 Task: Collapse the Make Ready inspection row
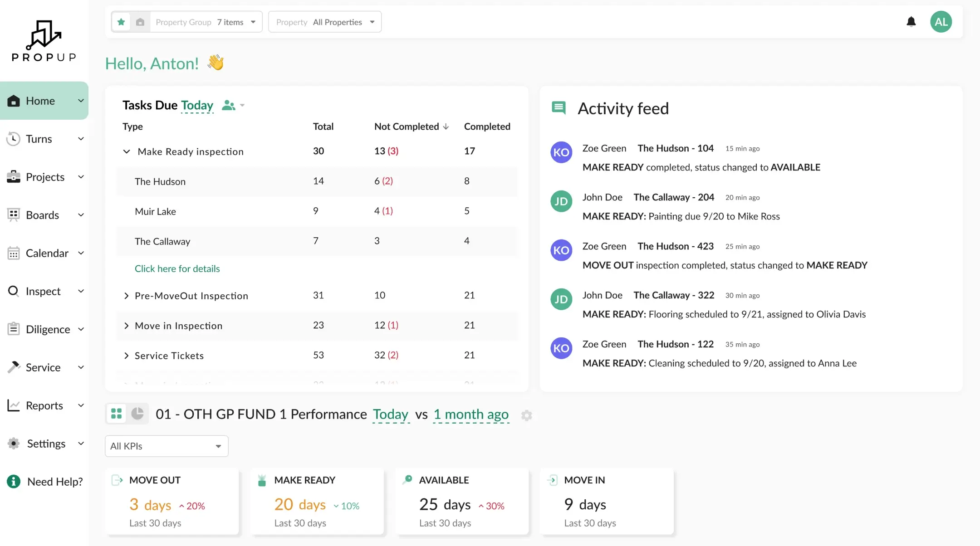127,151
